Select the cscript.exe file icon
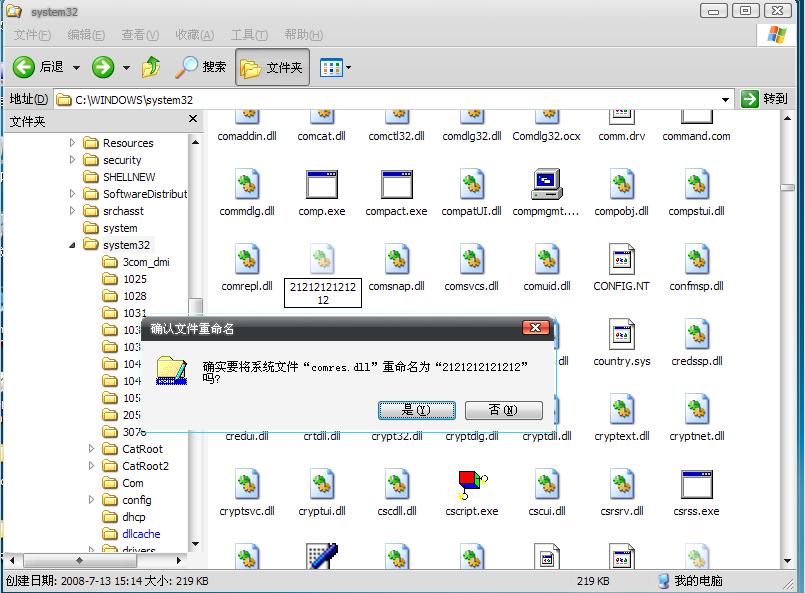Image resolution: width=805 pixels, height=593 pixels. [472, 486]
